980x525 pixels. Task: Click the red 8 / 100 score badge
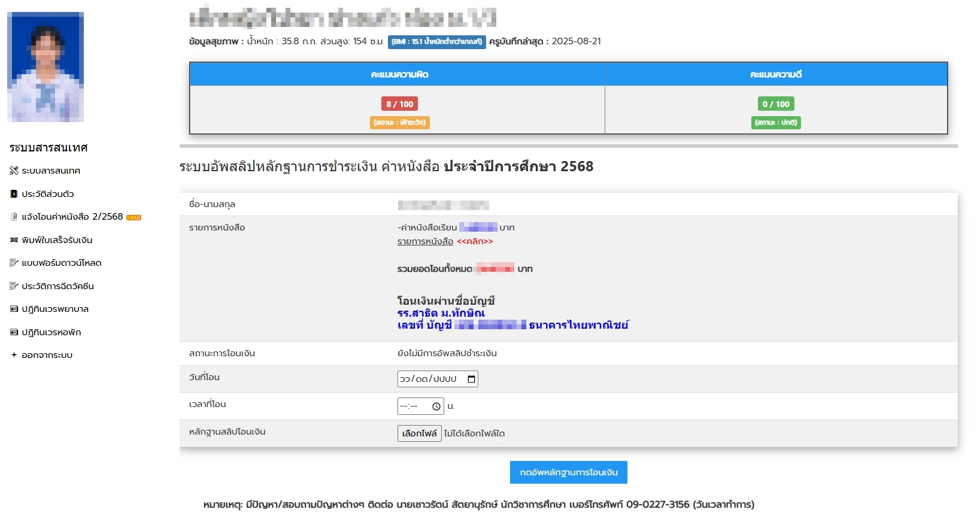pos(399,104)
